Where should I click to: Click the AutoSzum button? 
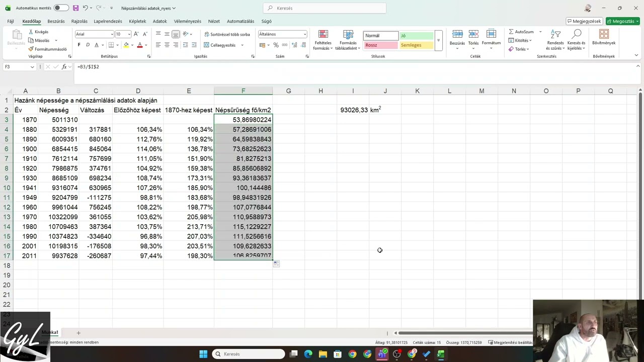click(521, 32)
